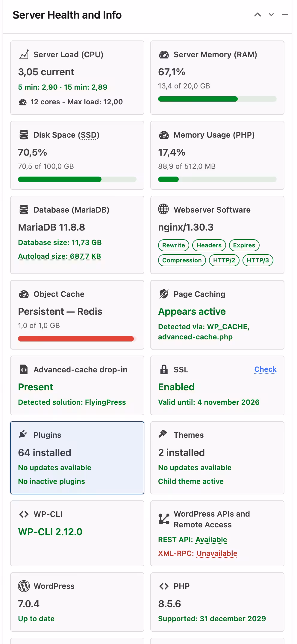297x644 pixels.
Task: Click the WP-CLI code brackets icon
Action: (24, 514)
